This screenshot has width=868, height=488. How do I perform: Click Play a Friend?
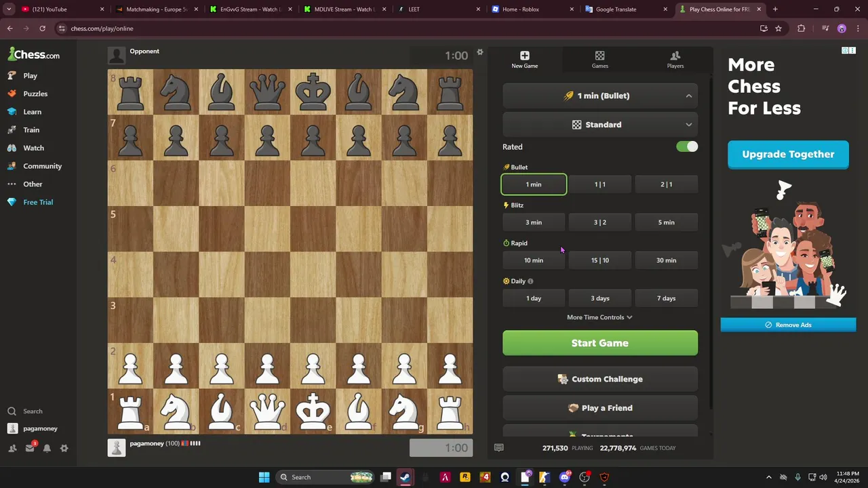click(600, 408)
